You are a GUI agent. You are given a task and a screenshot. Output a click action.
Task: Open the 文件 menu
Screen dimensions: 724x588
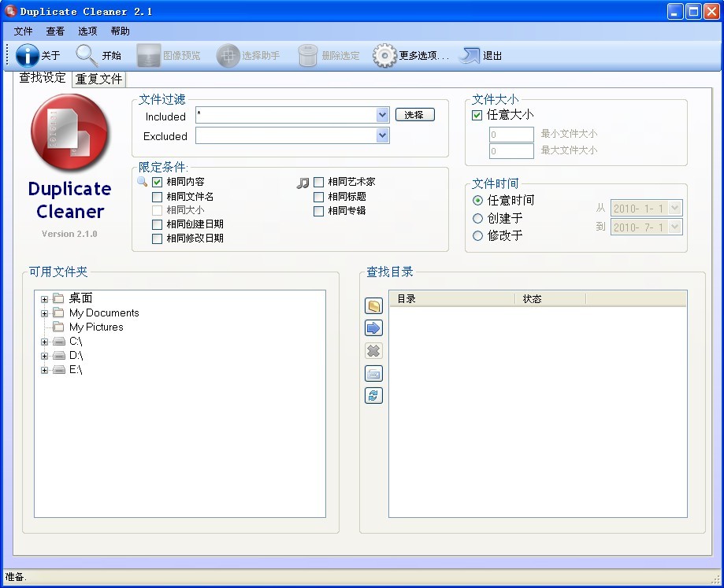pos(24,31)
